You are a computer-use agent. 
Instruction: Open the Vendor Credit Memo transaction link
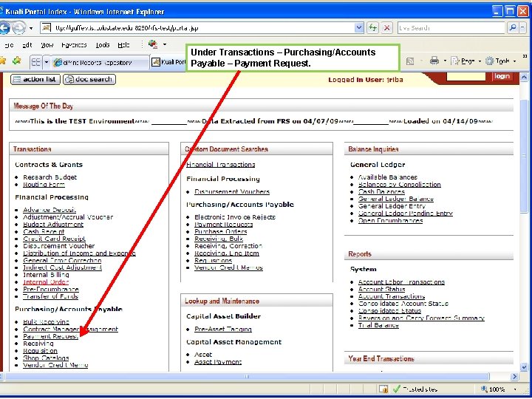[55, 365]
